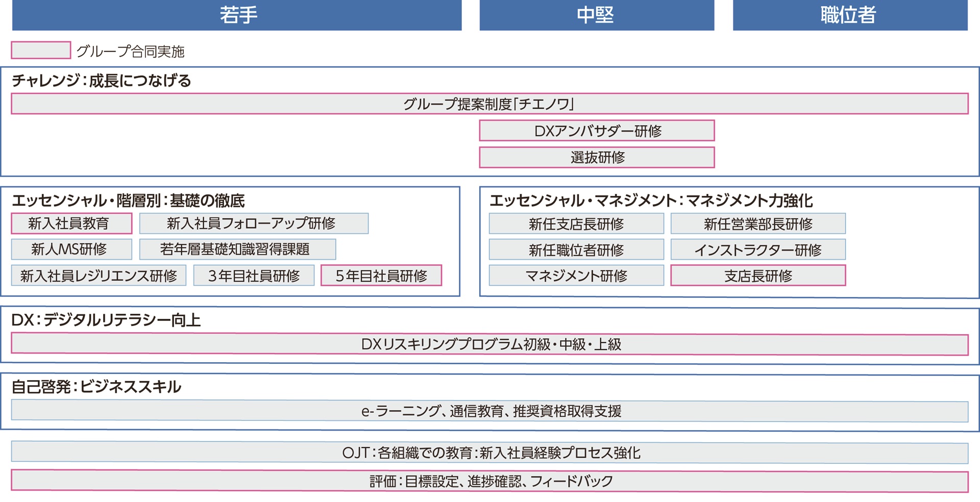Select the 中堅 header tab
This screenshot has height=502, width=980.
coord(596,15)
